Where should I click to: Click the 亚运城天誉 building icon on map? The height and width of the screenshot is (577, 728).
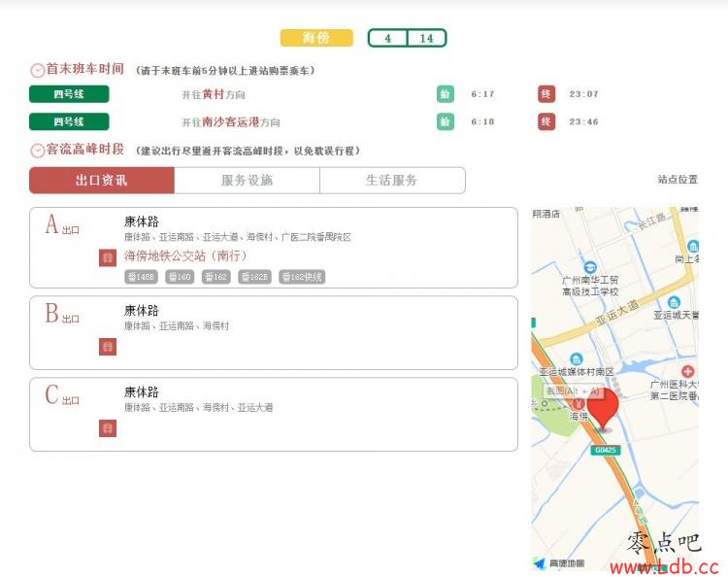click(x=674, y=302)
